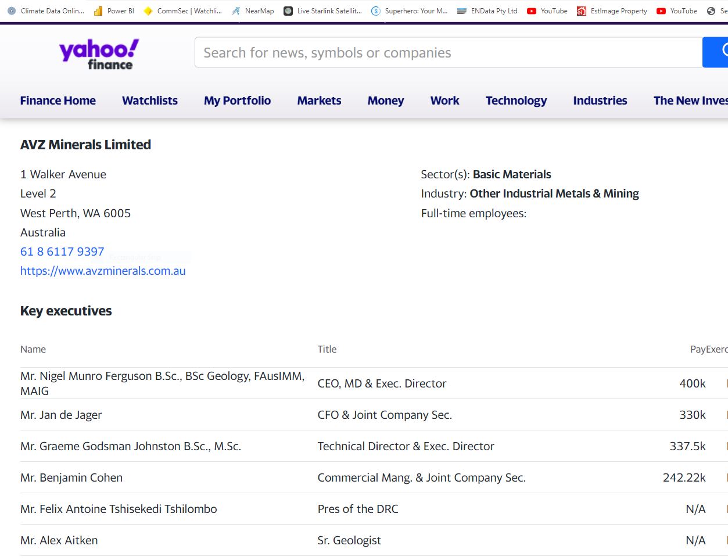This screenshot has height=560, width=728.
Task: Open the EstImage Property bookmark
Action: tap(612, 11)
